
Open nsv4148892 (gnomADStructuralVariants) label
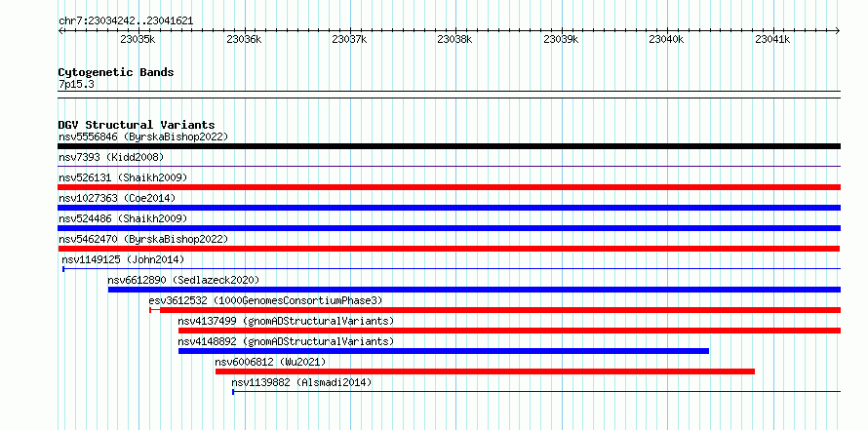pyautogui.click(x=286, y=341)
